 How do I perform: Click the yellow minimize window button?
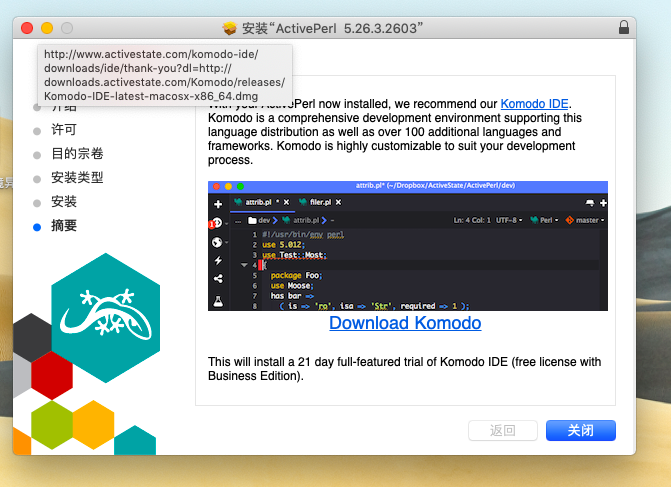pos(47,28)
